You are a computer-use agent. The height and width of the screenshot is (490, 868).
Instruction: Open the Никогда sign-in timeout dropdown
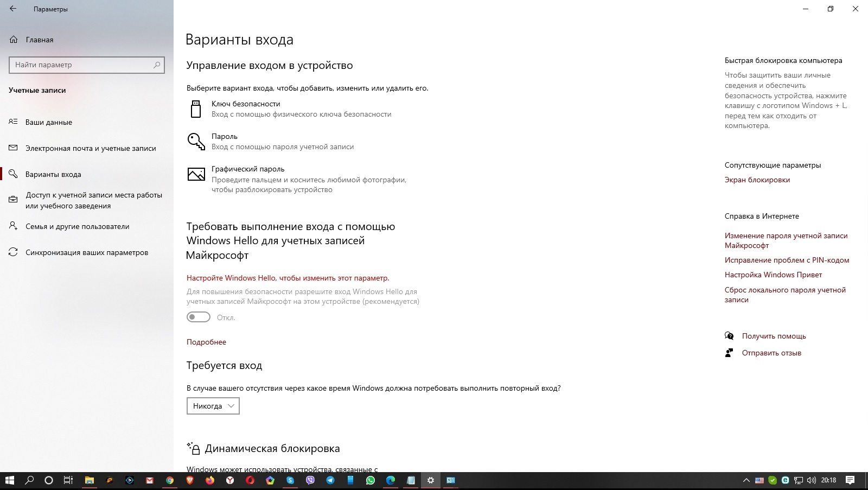213,406
